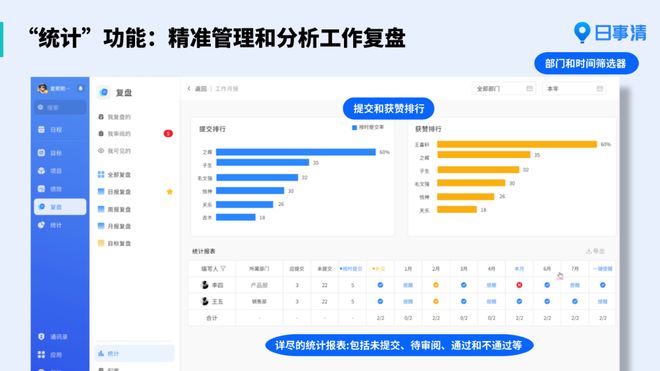The height and width of the screenshot is (371, 660).
Task: Click the notification bell beside user avatar
Action: click(x=80, y=88)
